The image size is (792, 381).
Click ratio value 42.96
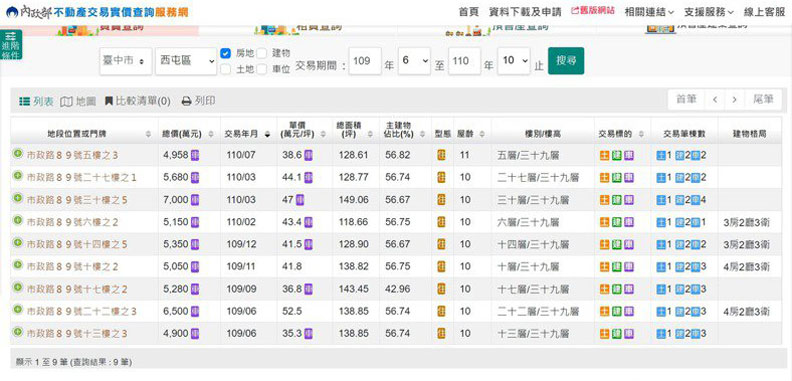(x=398, y=289)
